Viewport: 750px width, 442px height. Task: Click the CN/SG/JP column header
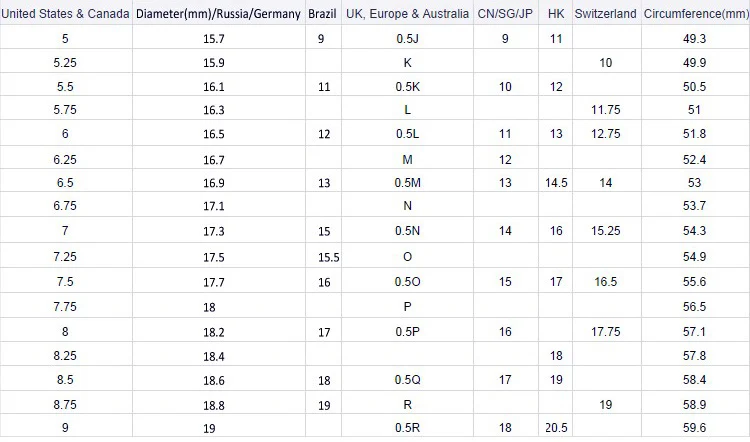click(x=505, y=13)
